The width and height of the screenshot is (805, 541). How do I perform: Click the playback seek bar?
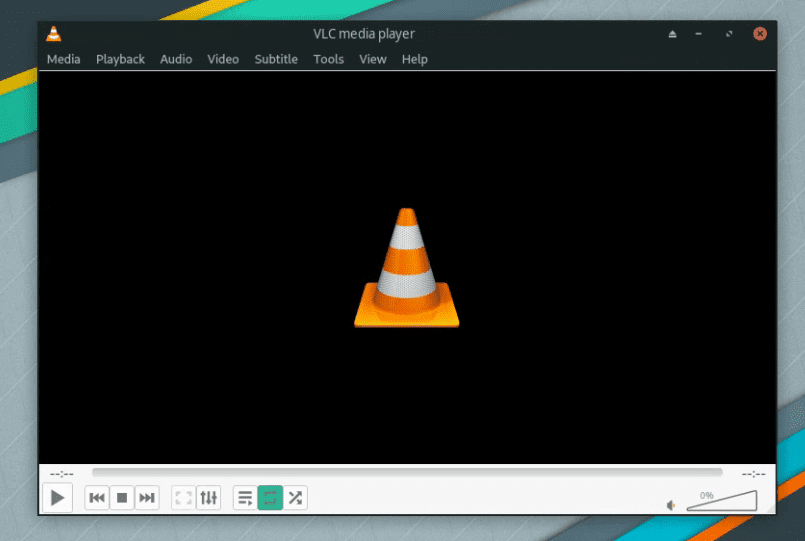click(407, 472)
